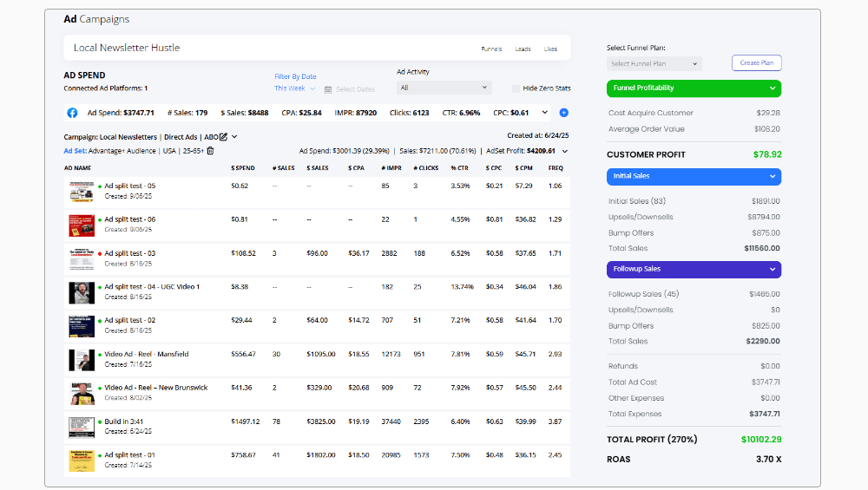Edit campaign name with pencil icon
Viewport: 868px width, 490px height.
click(x=223, y=137)
